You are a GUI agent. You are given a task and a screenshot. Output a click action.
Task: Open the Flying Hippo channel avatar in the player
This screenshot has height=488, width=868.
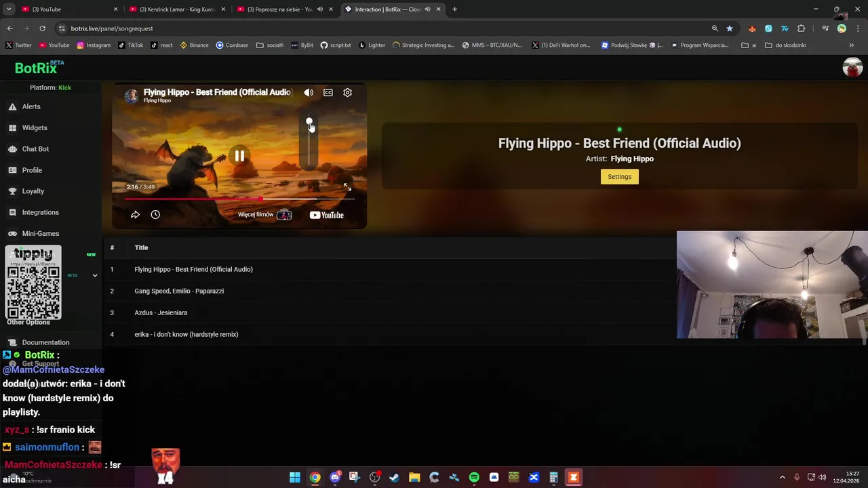pyautogui.click(x=132, y=96)
